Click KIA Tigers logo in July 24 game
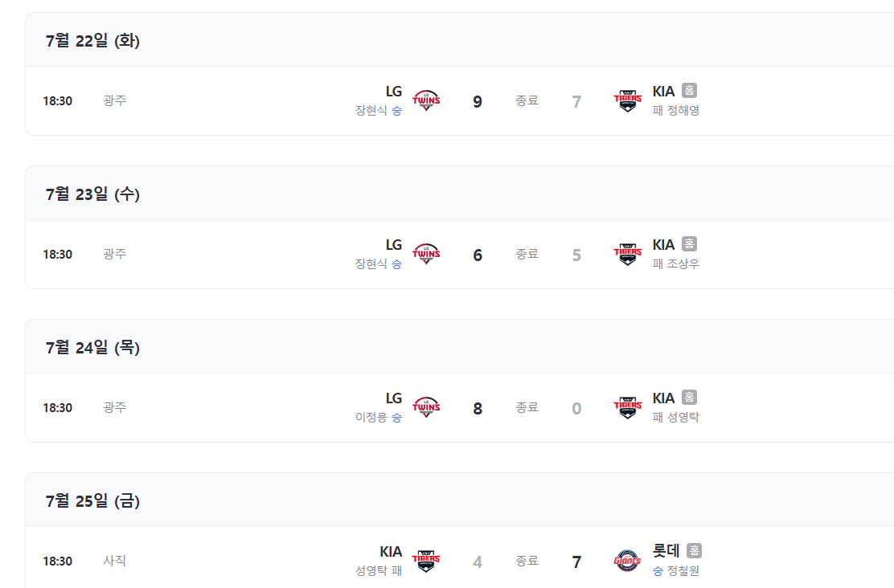The height and width of the screenshot is (588, 894). 627,407
